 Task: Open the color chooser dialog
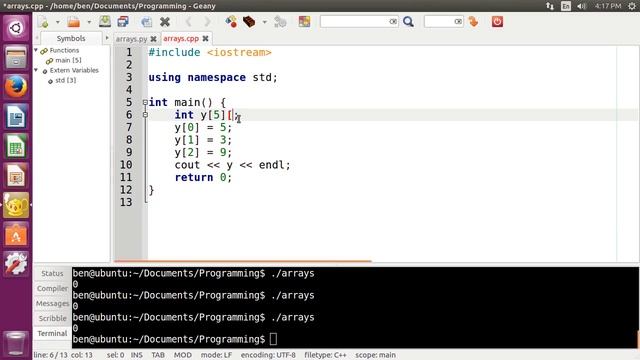point(304,22)
